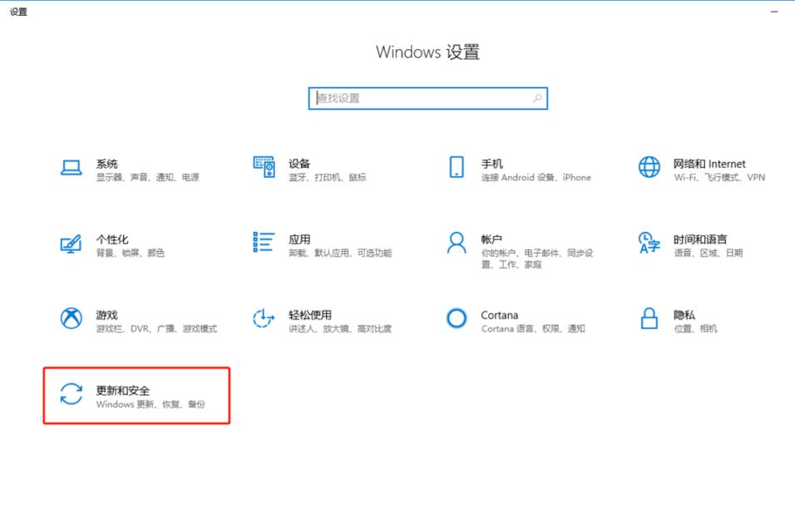
Task: Open the 系统 settings label
Action: [107, 164]
